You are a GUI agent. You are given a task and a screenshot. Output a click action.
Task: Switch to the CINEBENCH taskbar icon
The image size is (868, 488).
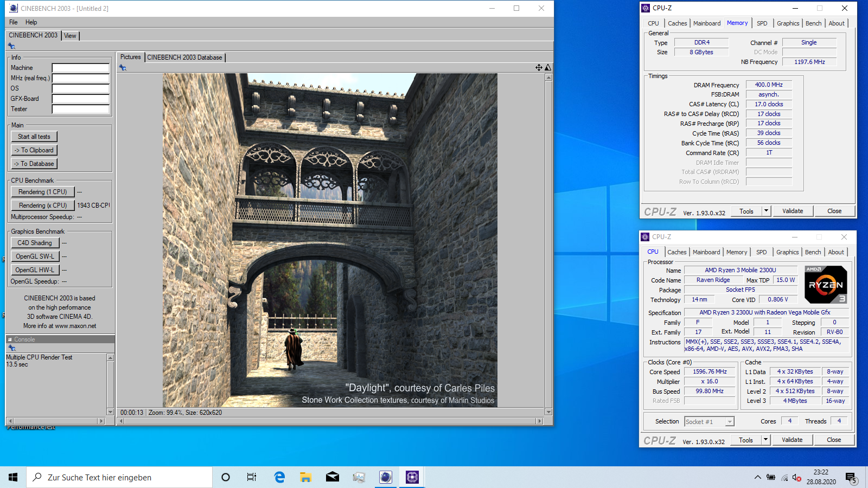click(x=386, y=477)
